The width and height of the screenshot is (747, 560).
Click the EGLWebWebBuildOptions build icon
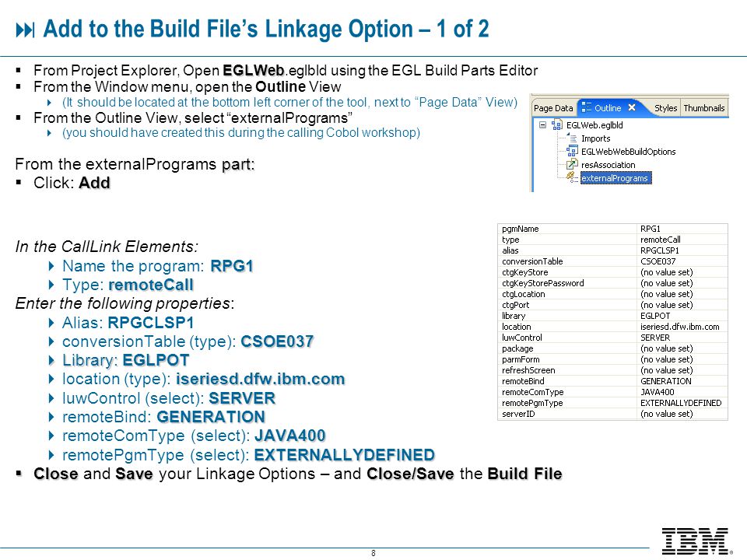pyautogui.click(x=572, y=152)
